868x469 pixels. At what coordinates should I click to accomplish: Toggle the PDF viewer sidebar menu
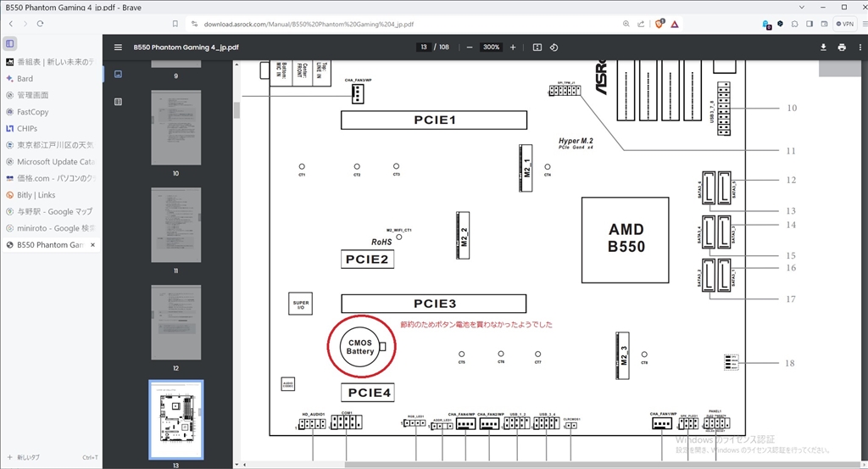[118, 47]
